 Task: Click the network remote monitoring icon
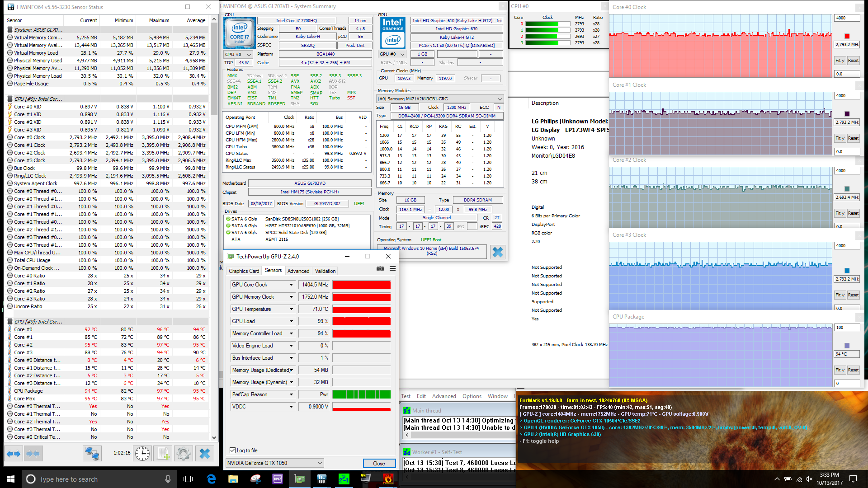(92, 453)
